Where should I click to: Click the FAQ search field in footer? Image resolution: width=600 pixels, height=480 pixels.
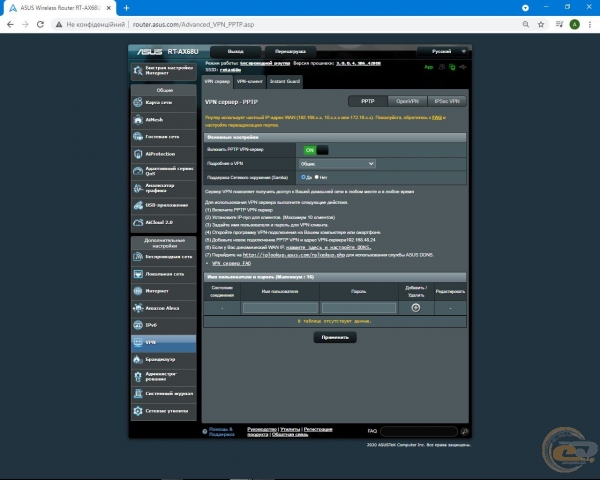(x=419, y=431)
